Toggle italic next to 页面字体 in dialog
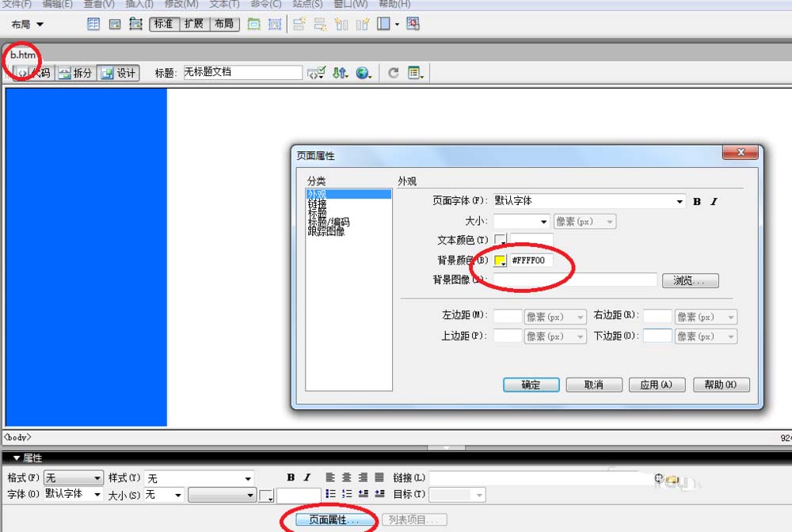 point(714,201)
